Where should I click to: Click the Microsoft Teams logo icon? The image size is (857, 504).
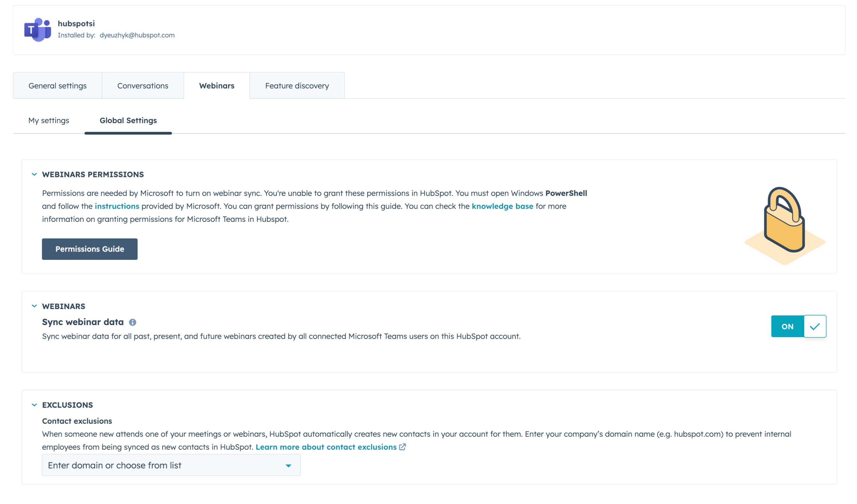[37, 30]
